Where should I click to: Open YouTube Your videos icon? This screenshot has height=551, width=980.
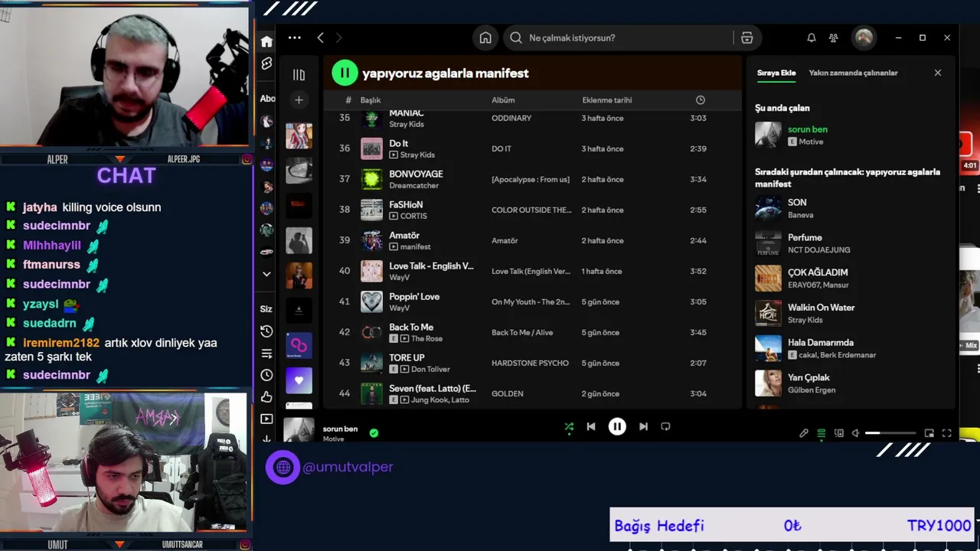click(x=266, y=419)
